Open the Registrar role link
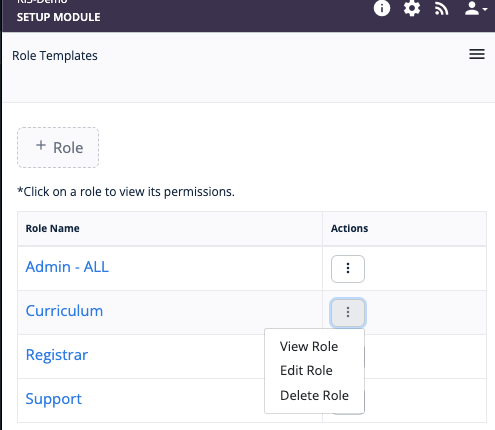Screen dimensions: 495x430 [57, 355]
